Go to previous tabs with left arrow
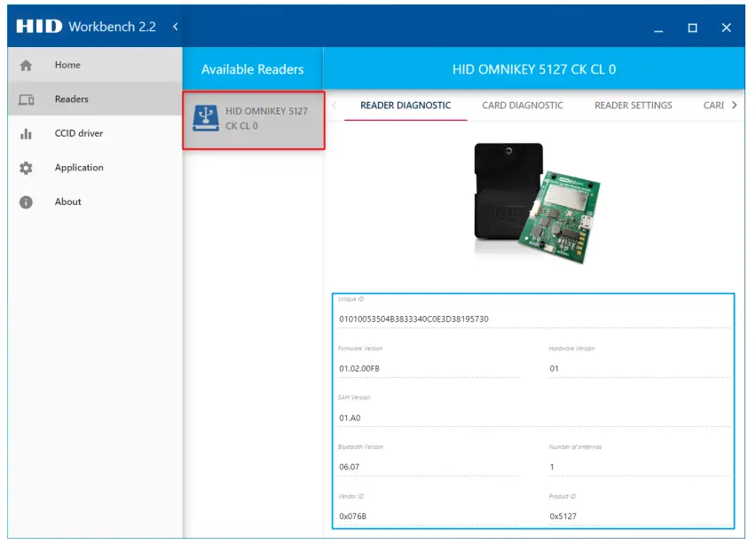 335,105
